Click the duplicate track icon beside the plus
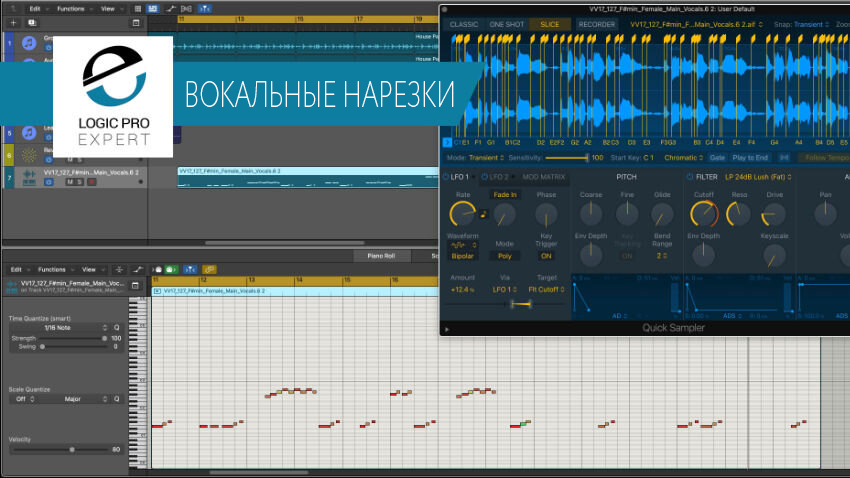Screen dimensions: 850x478 pyautogui.click(x=32, y=23)
